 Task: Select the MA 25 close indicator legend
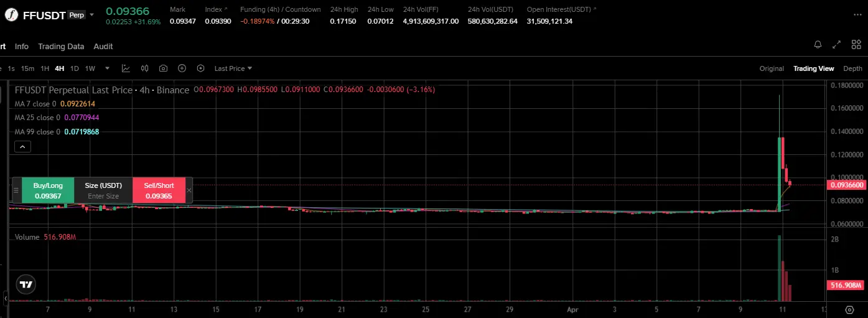57,118
